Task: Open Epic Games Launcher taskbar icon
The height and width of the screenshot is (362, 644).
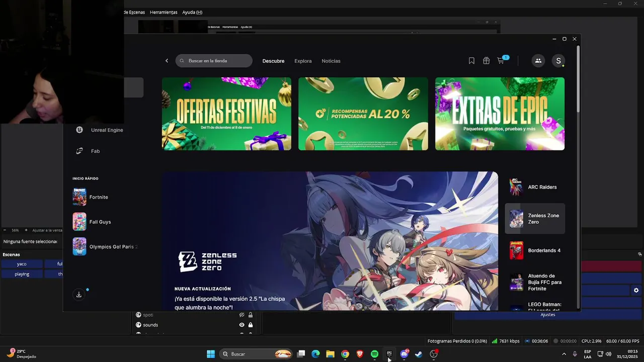Action: [x=389, y=354]
